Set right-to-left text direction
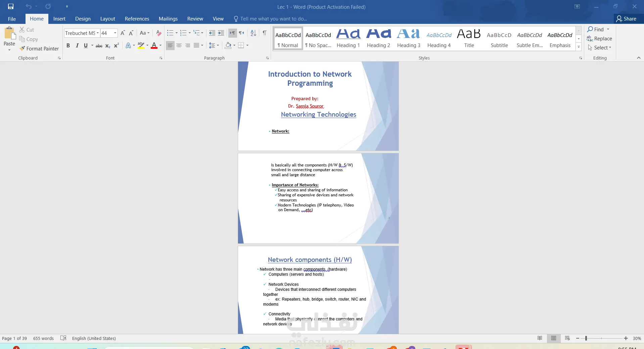Viewport: 644px width, 349px height. (x=241, y=33)
